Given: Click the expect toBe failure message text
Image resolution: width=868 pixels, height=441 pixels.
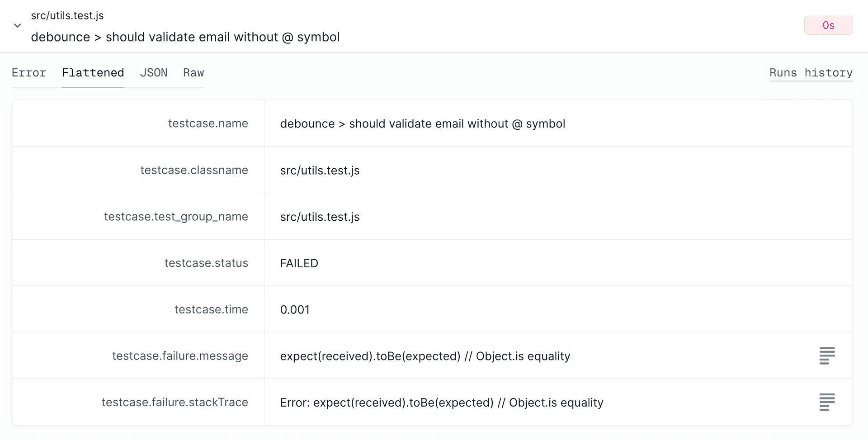Looking at the screenshot, I should tap(425, 356).
